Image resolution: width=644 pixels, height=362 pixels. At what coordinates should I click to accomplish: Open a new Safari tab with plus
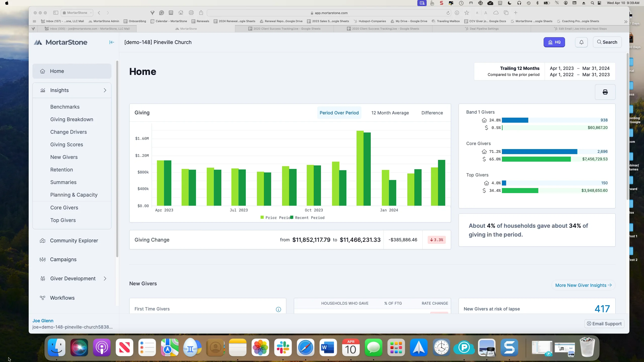pos(515,13)
